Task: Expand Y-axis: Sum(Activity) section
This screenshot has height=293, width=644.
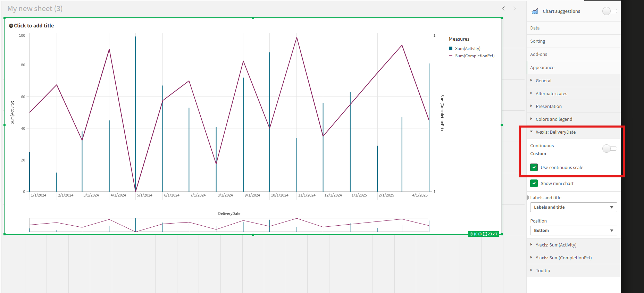Action: pyautogui.click(x=574, y=245)
